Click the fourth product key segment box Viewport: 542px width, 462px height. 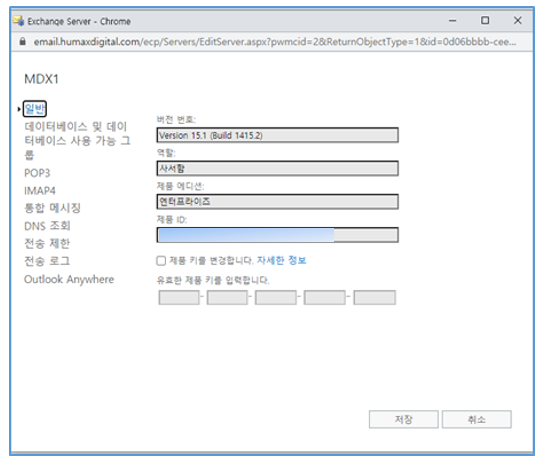click(325, 298)
